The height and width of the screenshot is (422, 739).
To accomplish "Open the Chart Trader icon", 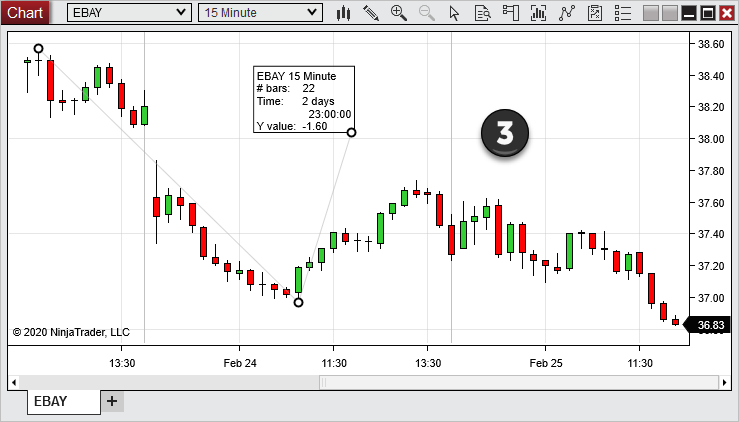I will pyautogui.click(x=511, y=13).
